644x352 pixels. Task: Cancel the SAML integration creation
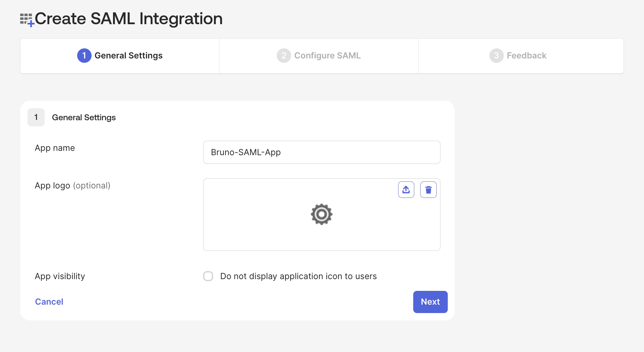pyautogui.click(x=49, y=302)
